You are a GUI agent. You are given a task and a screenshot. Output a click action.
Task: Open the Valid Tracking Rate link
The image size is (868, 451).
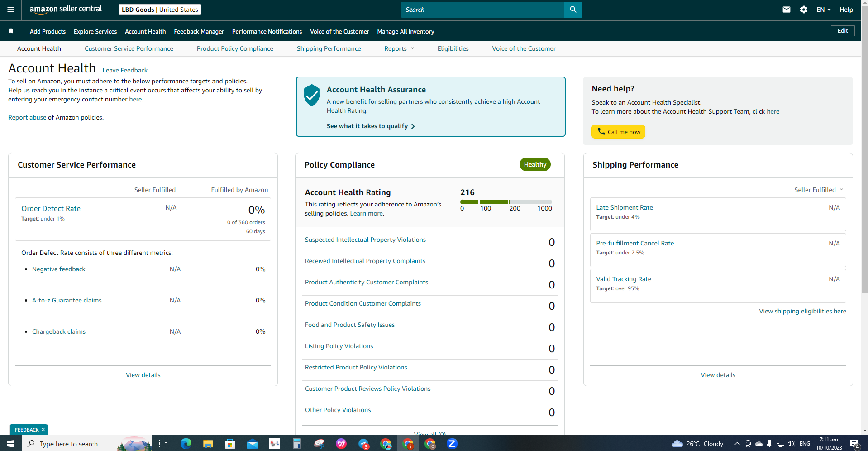click(624, 279)
